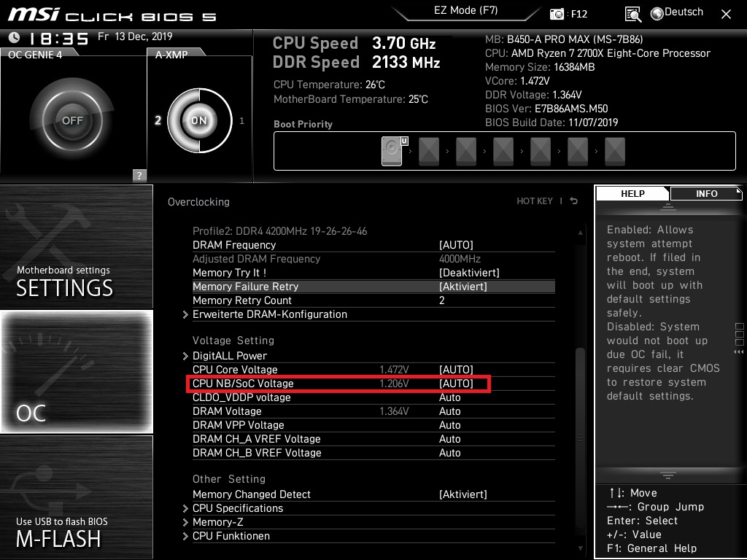Open DRAM Frequency [AUTO] dropdown

click(x=456, y=245)
